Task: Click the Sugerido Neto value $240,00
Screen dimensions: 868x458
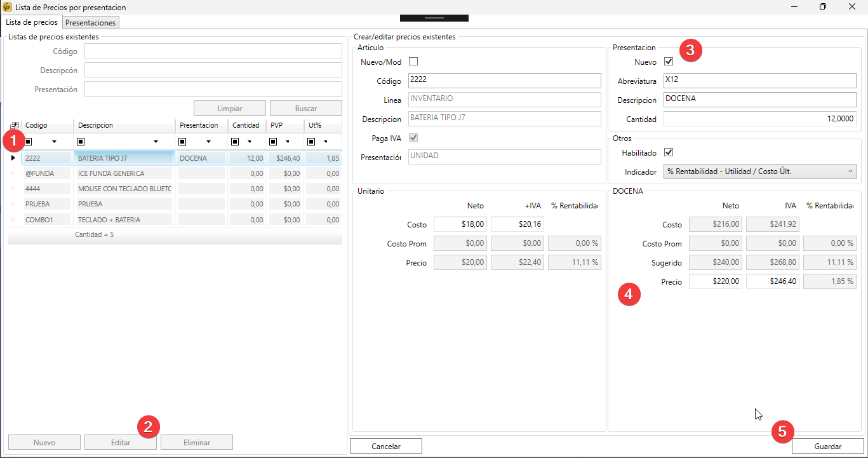Action: point(716,262)
